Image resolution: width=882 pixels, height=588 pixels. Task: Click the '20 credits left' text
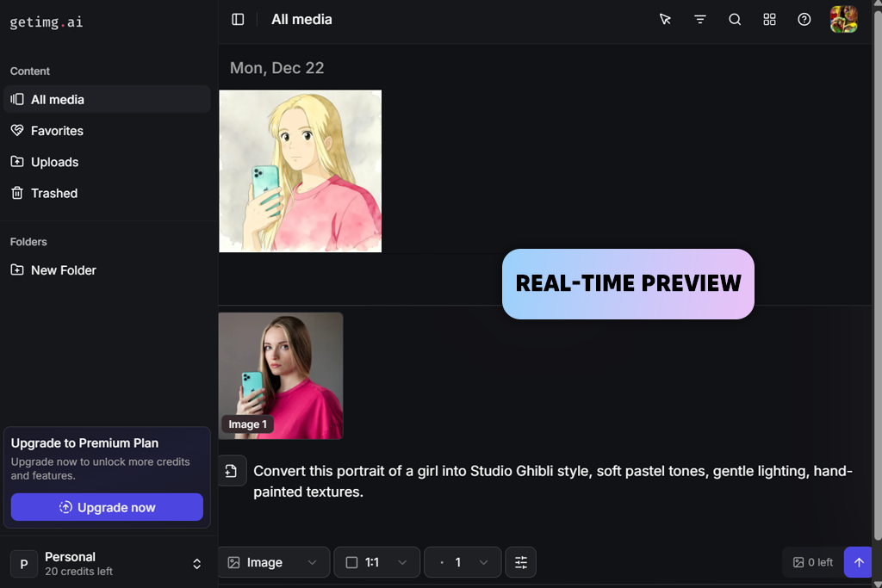click(78, 572)
